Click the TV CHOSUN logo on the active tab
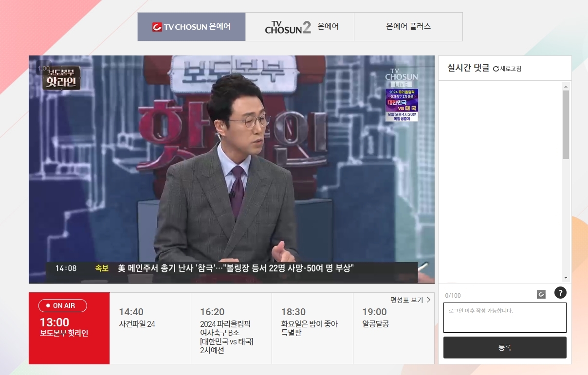 coord(155,27)
